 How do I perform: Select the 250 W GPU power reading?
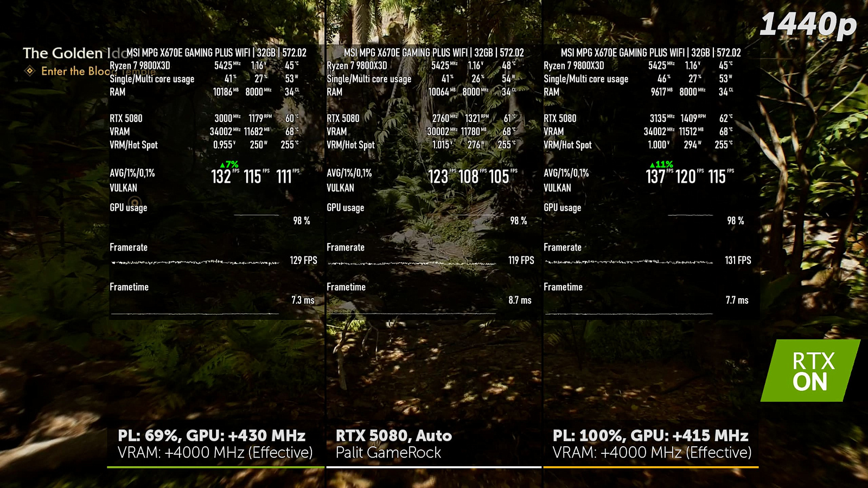pos(259,145)
